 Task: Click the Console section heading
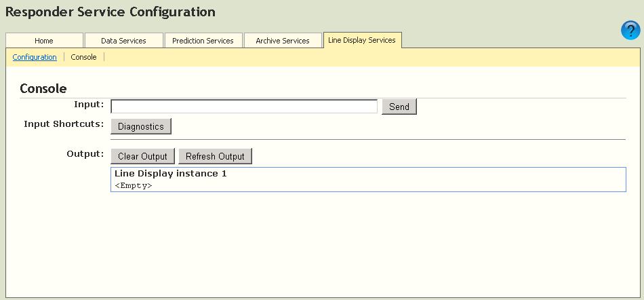point(43,88)
